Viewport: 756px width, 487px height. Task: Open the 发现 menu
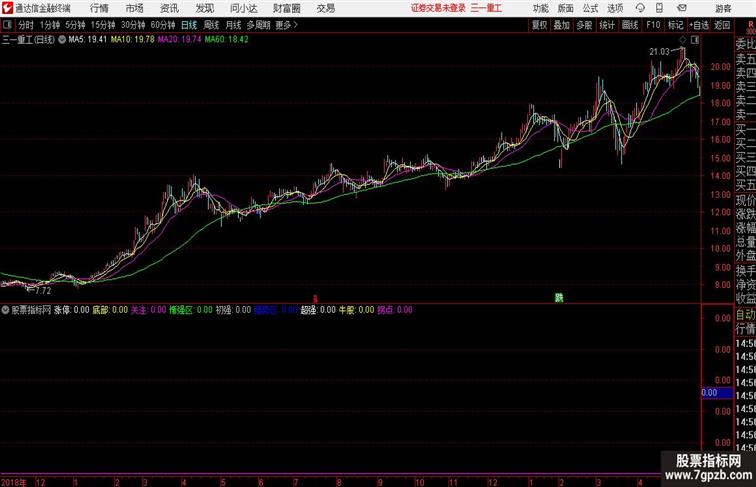click(x=204, y=8)
